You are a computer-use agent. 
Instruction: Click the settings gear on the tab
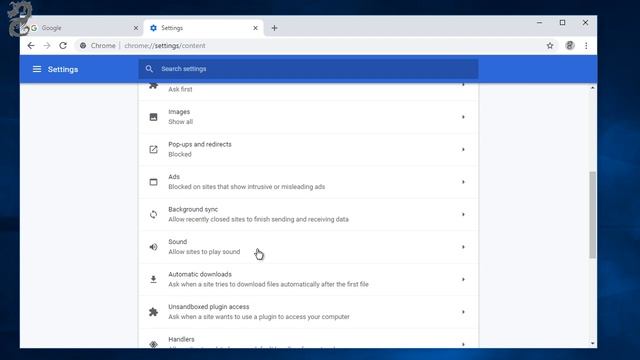click(x=153, y=28)
